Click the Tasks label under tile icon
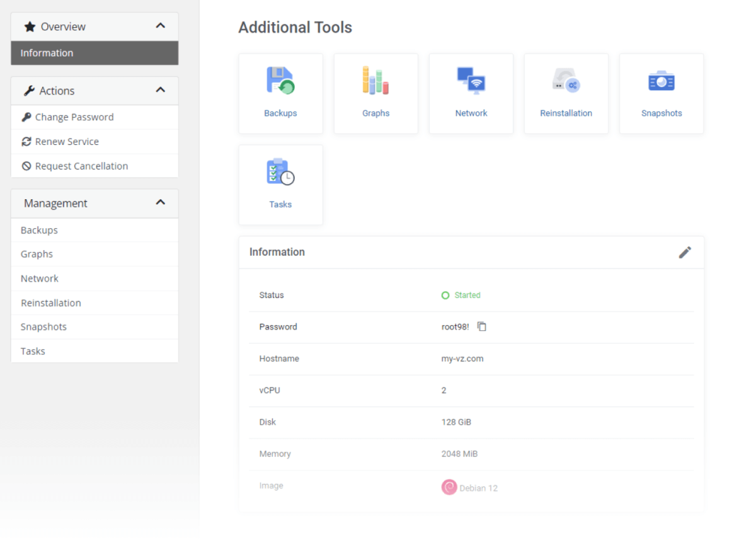This screenshot has height=542, width=756. (280, 204)
